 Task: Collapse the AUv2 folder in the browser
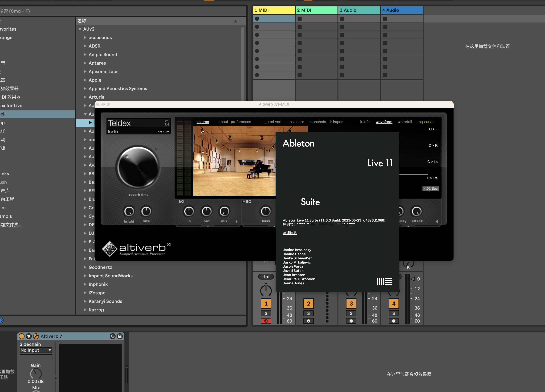tap(80, 29)
